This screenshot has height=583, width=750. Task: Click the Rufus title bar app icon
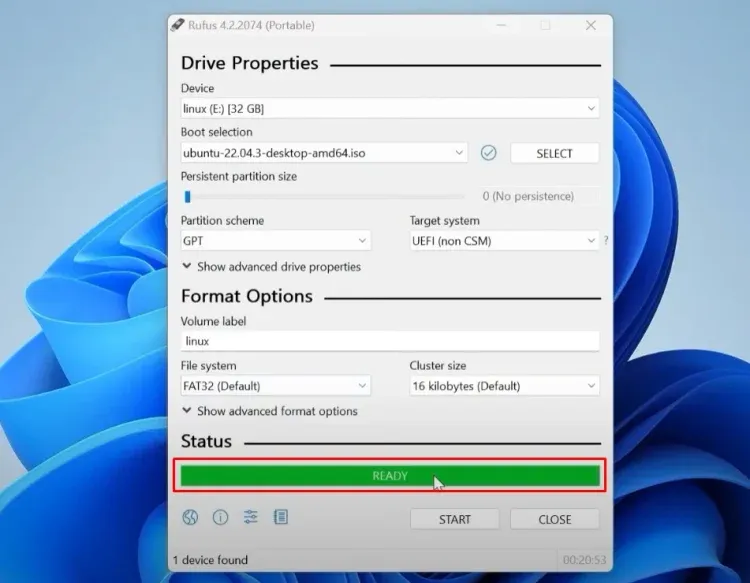click(177, 25)
